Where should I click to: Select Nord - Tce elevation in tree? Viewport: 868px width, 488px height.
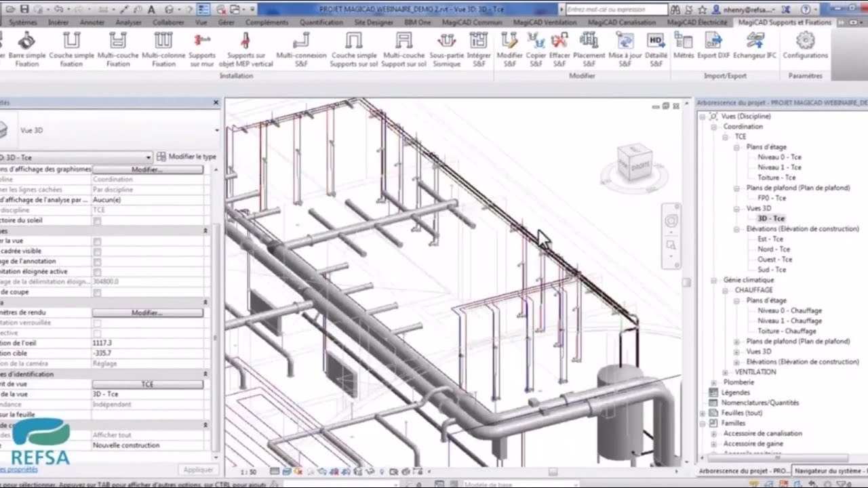pos(774,249)
